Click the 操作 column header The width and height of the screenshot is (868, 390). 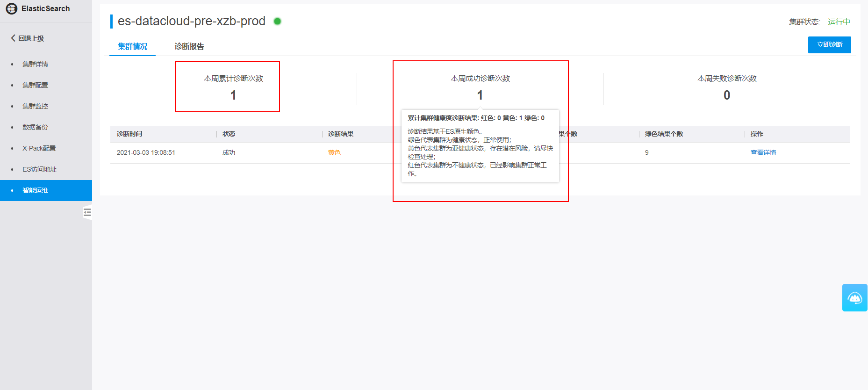(757, 134)
